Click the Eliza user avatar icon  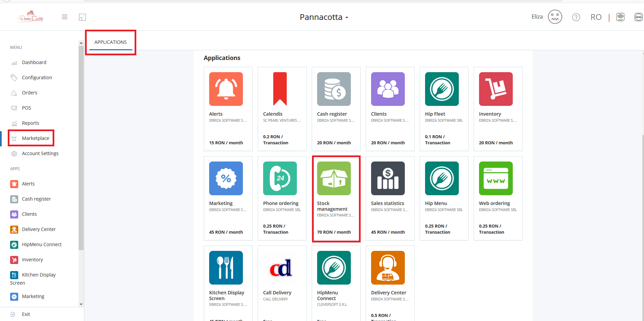click(555, 17)
